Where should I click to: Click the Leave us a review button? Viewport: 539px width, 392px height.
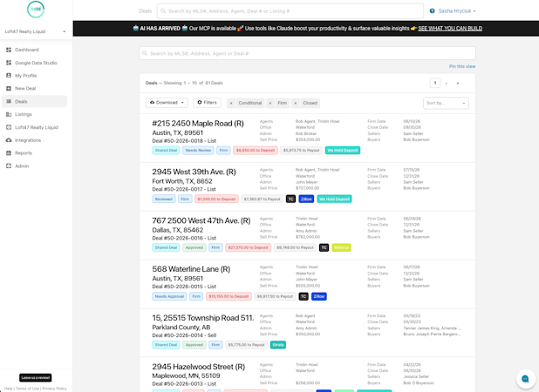36,377
